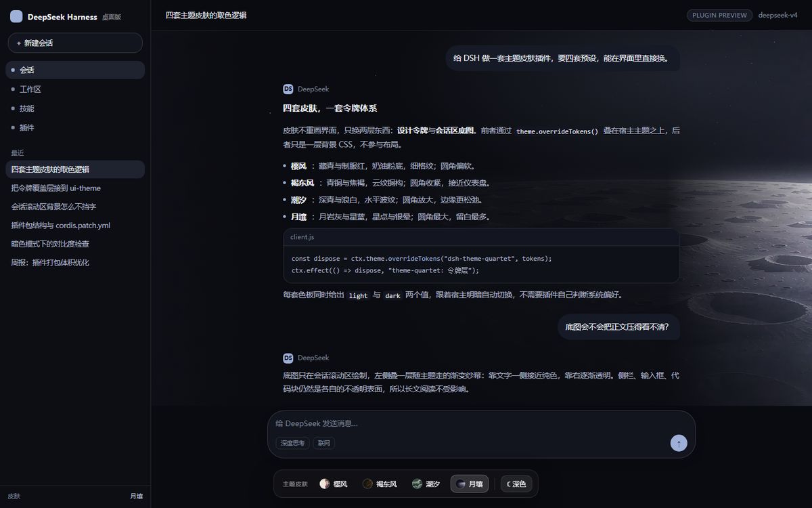Open the 工作区 navigation item

point(75,89)
